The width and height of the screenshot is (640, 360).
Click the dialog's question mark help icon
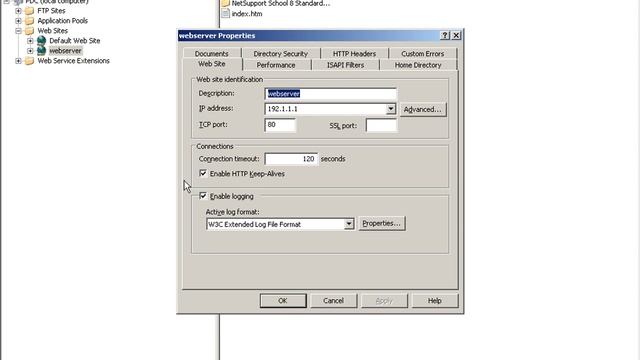pyautogui.click(x=445, y=36)
